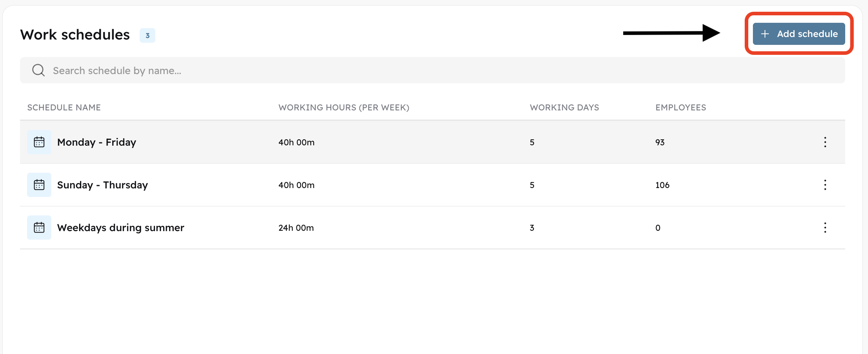Click calendar icon for Weekdays during summer
Viewport: 868px width, 354px height.
pyautogui.click(x=39, y=228)
